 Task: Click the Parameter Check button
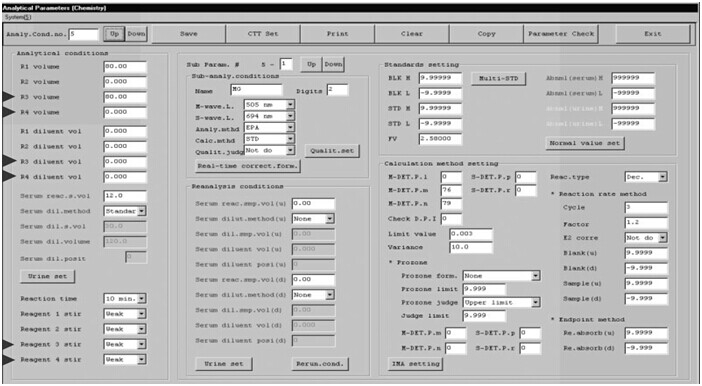coord(561,34)
